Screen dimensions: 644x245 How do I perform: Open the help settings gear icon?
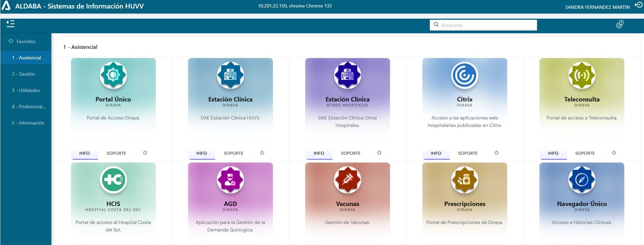click(620, 24)
